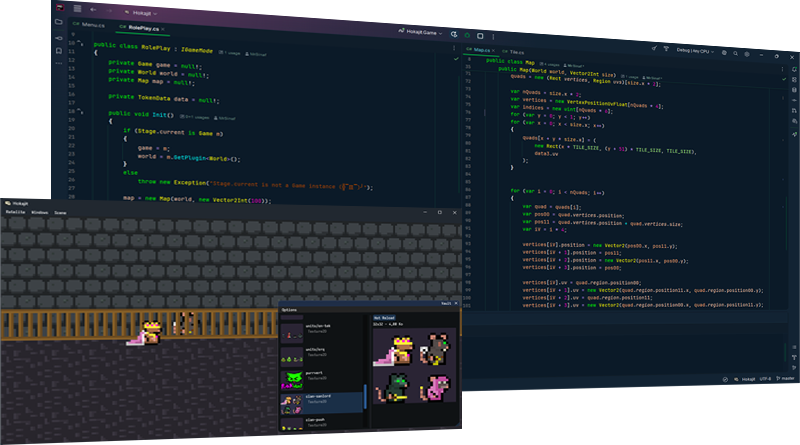The width and height of the screenshot is (800, 445).
Task: Click the status bar checkmark icon
Action: click(725, 379)
